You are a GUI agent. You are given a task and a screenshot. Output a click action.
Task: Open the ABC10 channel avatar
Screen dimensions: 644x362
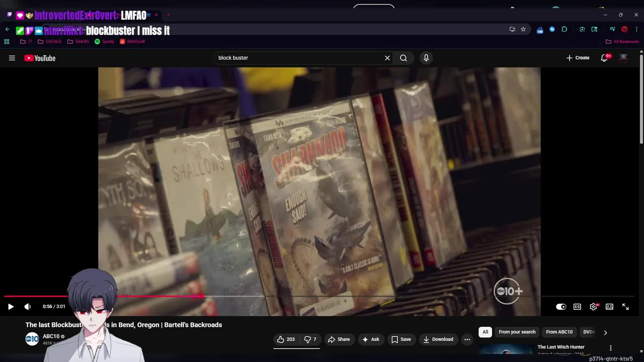click(32, 339)
